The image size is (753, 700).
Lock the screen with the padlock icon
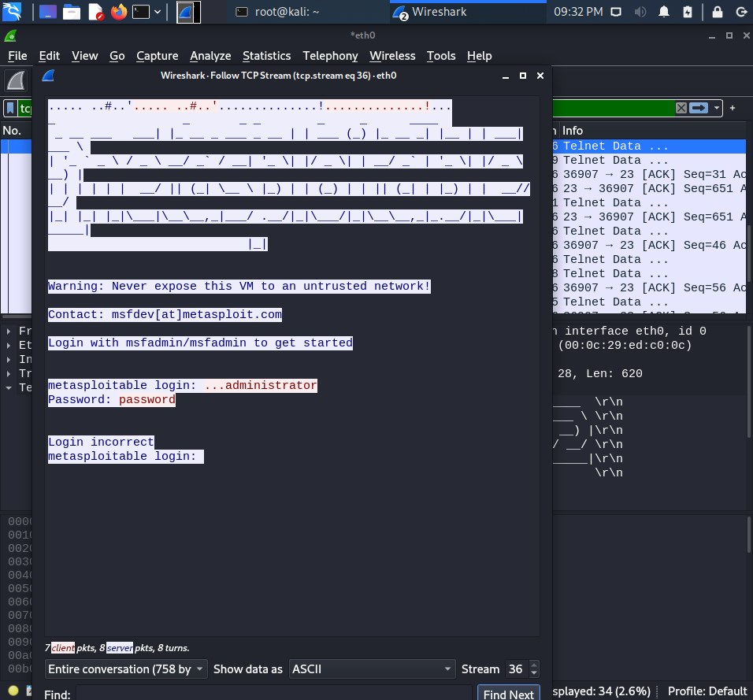pyautogui.click(x=718, y=12)
